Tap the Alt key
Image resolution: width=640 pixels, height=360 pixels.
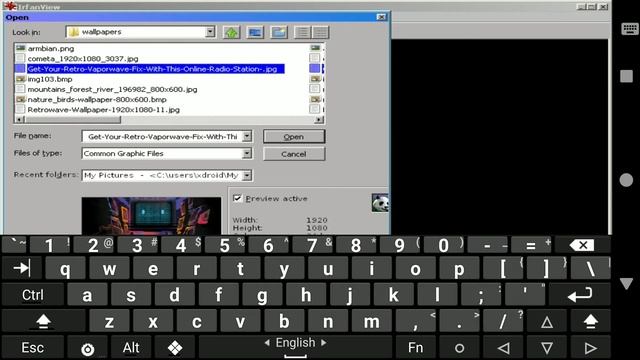coord(131,348)
